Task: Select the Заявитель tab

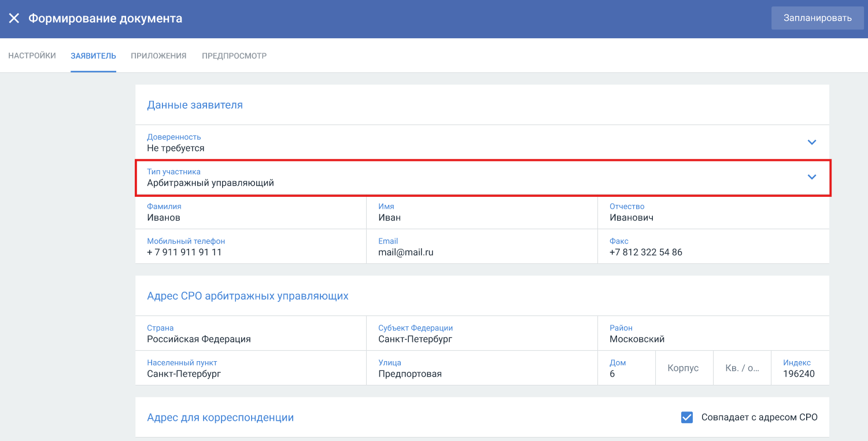Action: (x=93, y=56)
